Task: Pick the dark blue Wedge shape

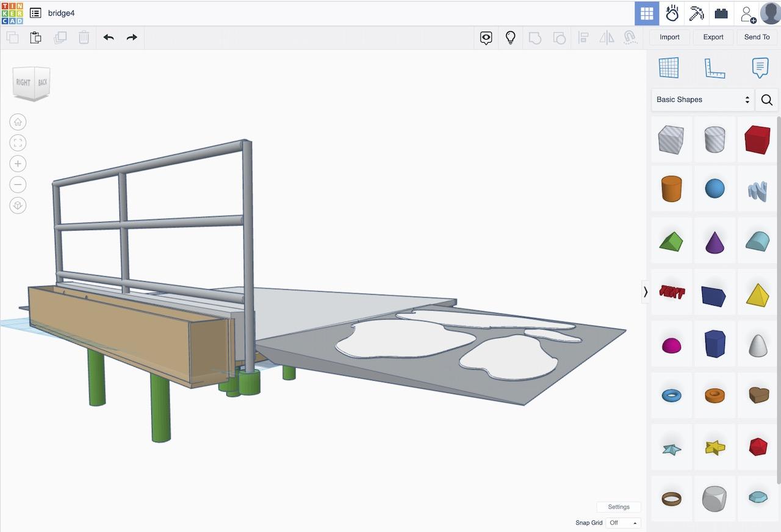Action: click(714, 296)
